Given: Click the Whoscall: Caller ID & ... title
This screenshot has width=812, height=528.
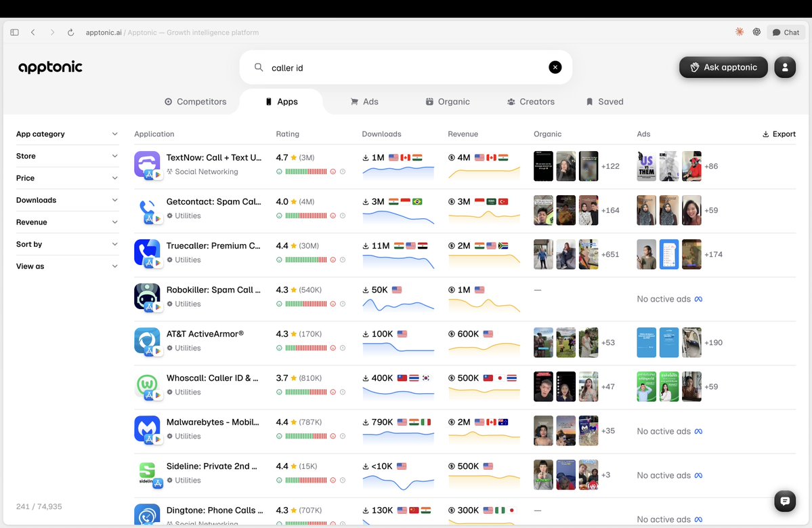Looking at the screenshot, I should [213, 378].
